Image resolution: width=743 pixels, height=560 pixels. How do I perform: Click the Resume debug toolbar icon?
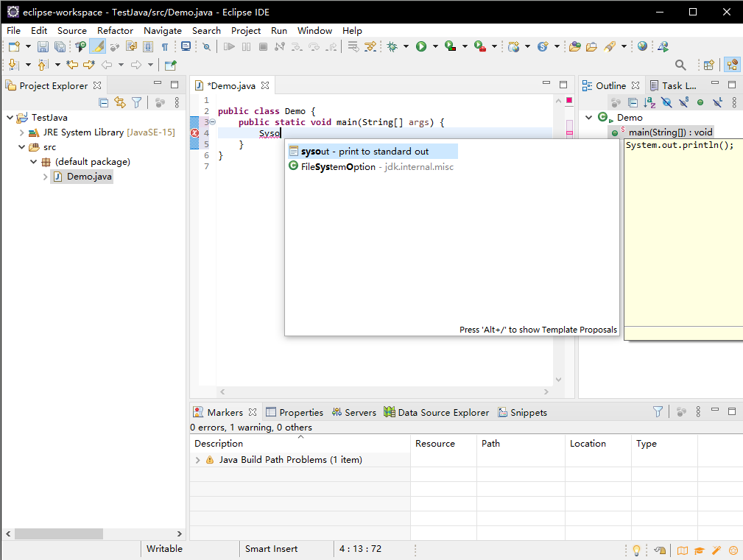[229, 46]
